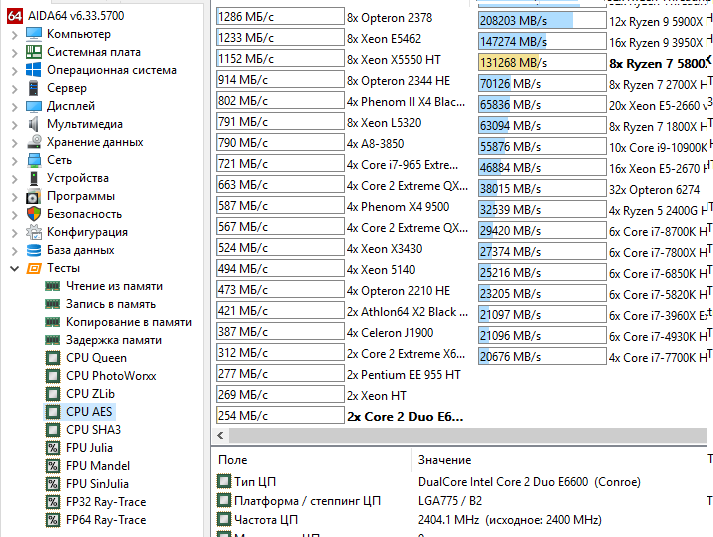
Task: Select the Дисплей screen icon
Action: click(x=34, y=106)
